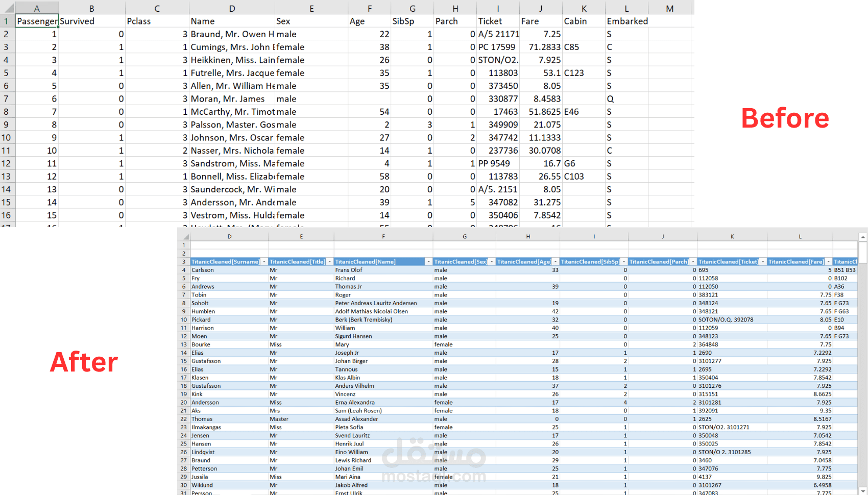Click surname cell 'Humblen'
This screenshot has height=495, width=868.
point(229,311)
